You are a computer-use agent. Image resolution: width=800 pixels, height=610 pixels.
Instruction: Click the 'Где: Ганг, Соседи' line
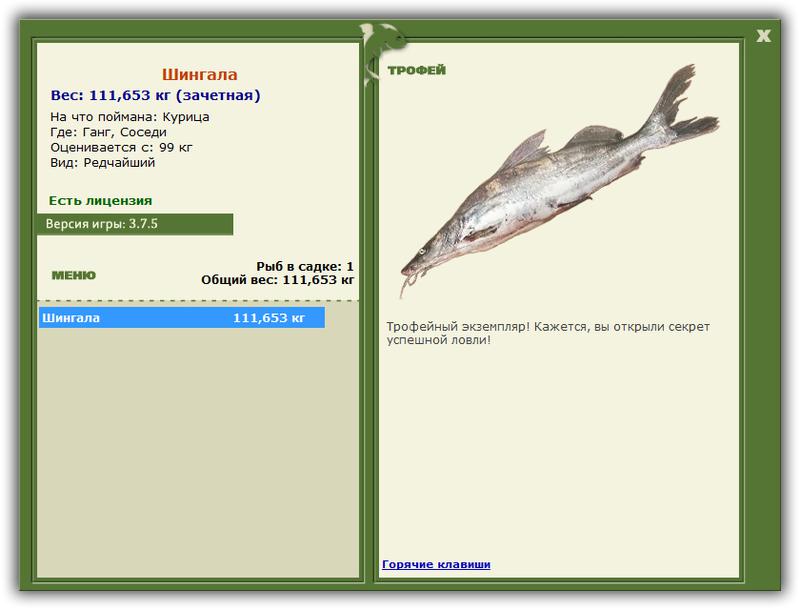[x=108, y=132]
